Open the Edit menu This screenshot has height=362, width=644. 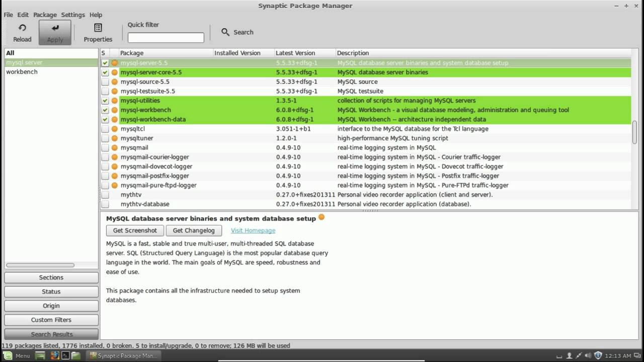pyautogui.click(x=23, y=15)
